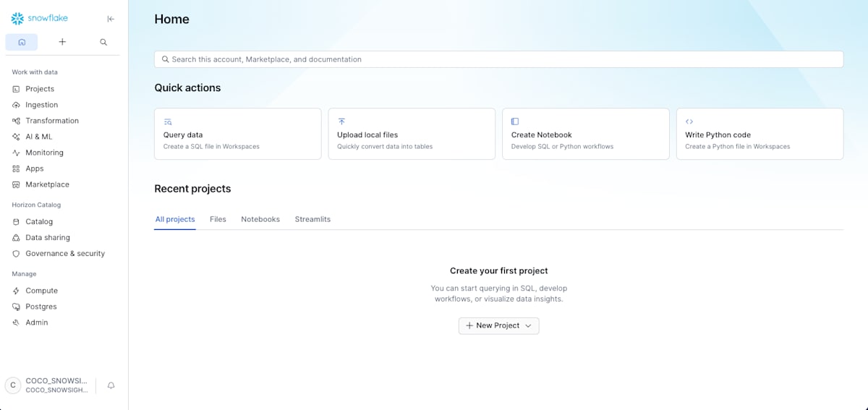The width and height of the screenshot is (868, 410).
Task: Click the Marketplace store icon
Action: pos(17,184)
